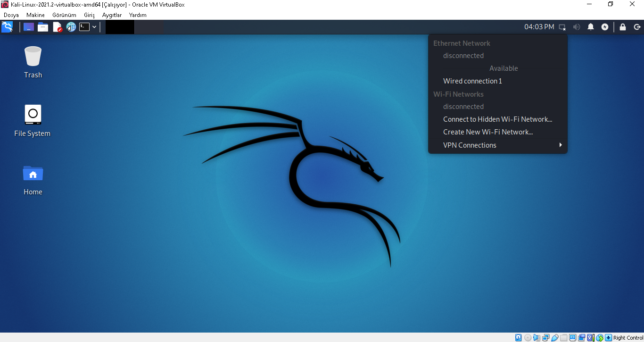644x342 pixels.
Task: Open the Görünüm menu
Action: click(x=64, y=15)
